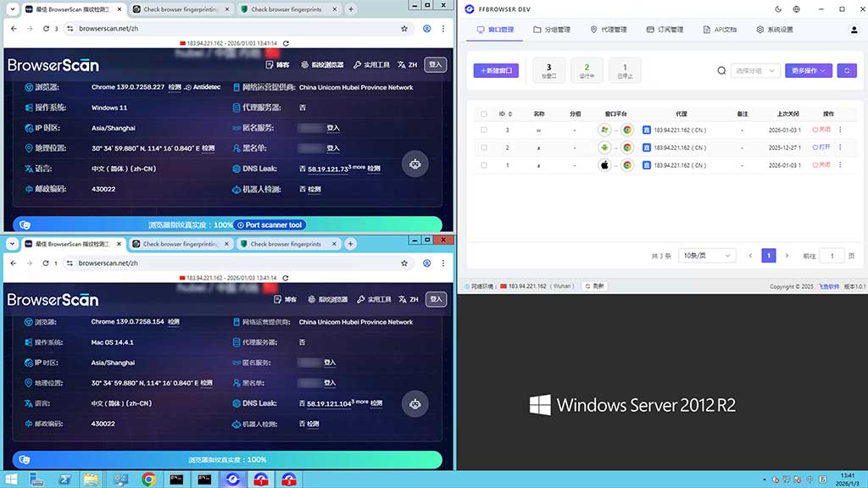
Task: Open the group select dropdown in FFBrowser
Action: tap(755, 71)
